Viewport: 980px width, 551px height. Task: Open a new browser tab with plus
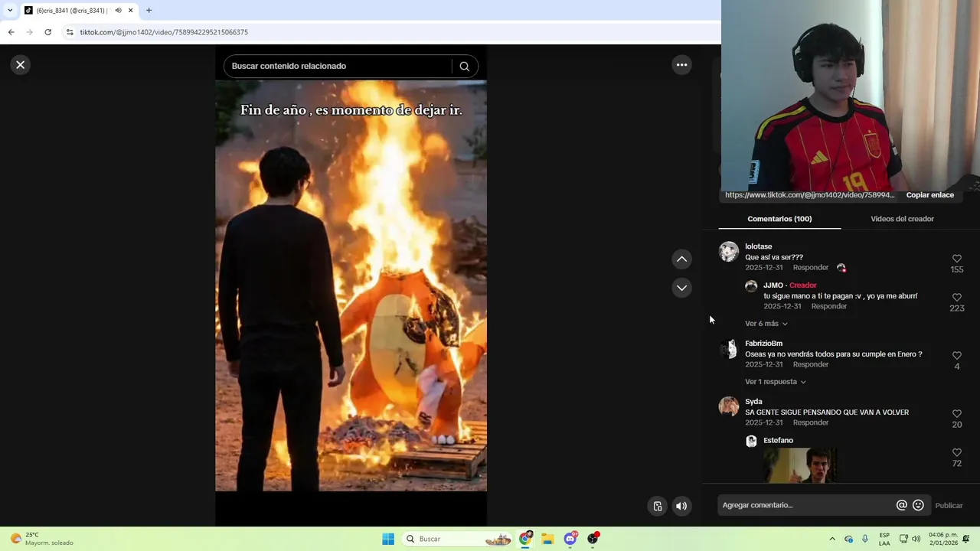[x=149, y=11]
